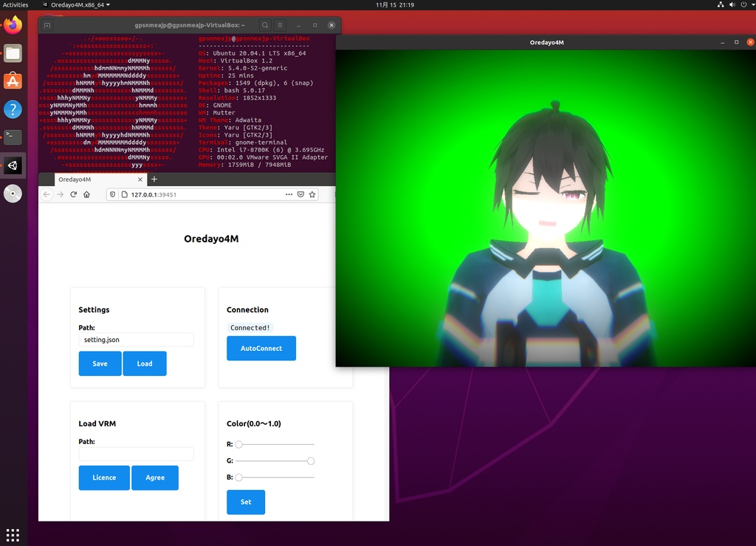
Task: Open Firefox's page actions ellipsis menu
Action: [289, 194]
